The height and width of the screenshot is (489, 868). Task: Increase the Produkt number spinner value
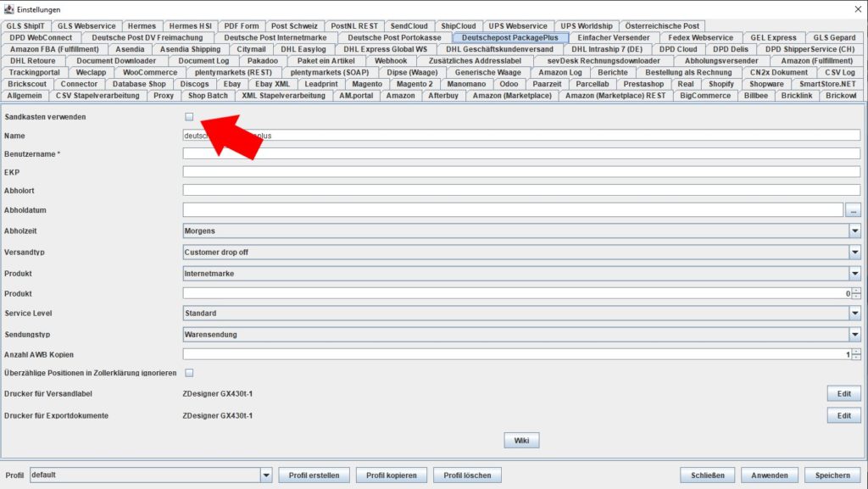(856, 291)
